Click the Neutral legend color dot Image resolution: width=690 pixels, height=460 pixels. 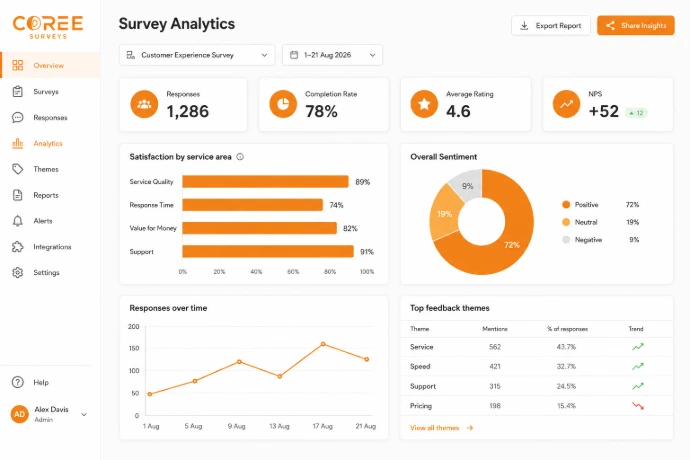coord(566,222)
